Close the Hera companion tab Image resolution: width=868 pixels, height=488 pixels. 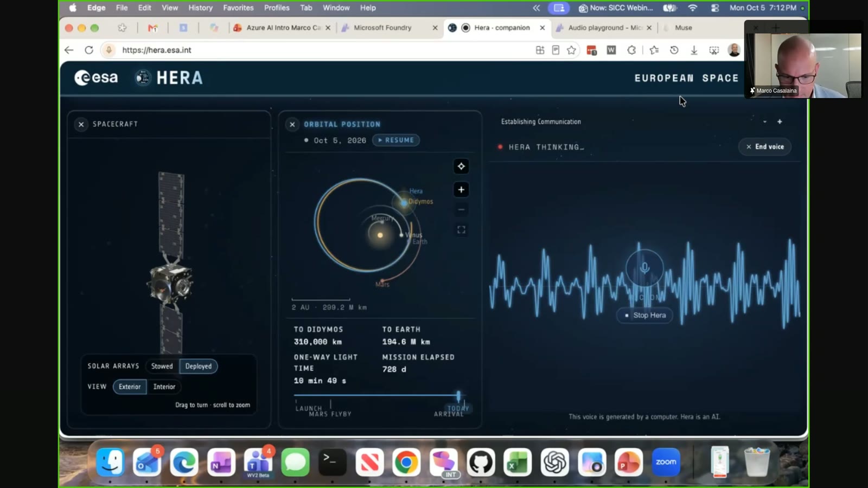pyautogui.click(x=542, y=28)
